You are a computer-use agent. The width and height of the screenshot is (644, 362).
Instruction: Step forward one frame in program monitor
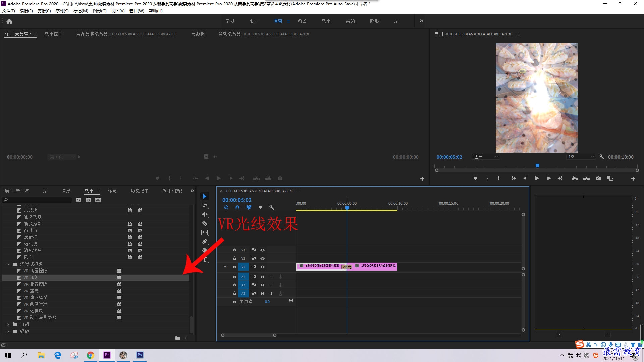click(x=549, y=178)
